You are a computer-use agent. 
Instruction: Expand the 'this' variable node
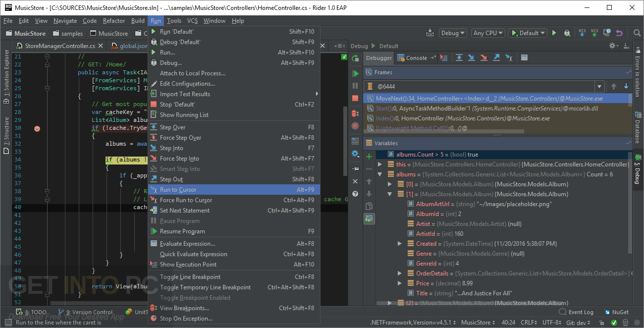(380, 164)
